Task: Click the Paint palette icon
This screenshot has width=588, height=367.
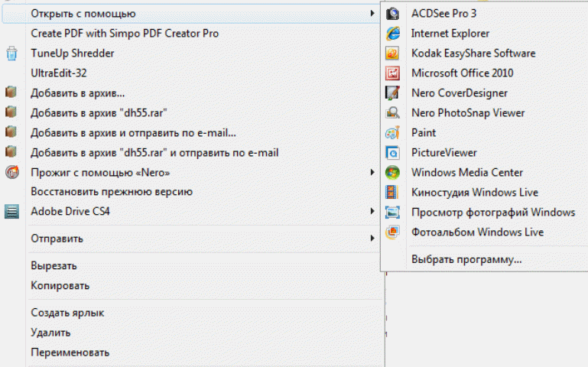Action: point(392,133)
